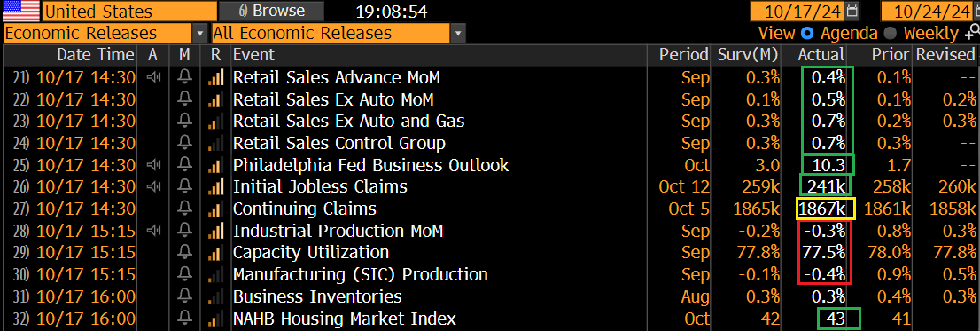The width and height of the screenshot is (980, 331).
Task: Click the Browse button
Action: [271, 11]
